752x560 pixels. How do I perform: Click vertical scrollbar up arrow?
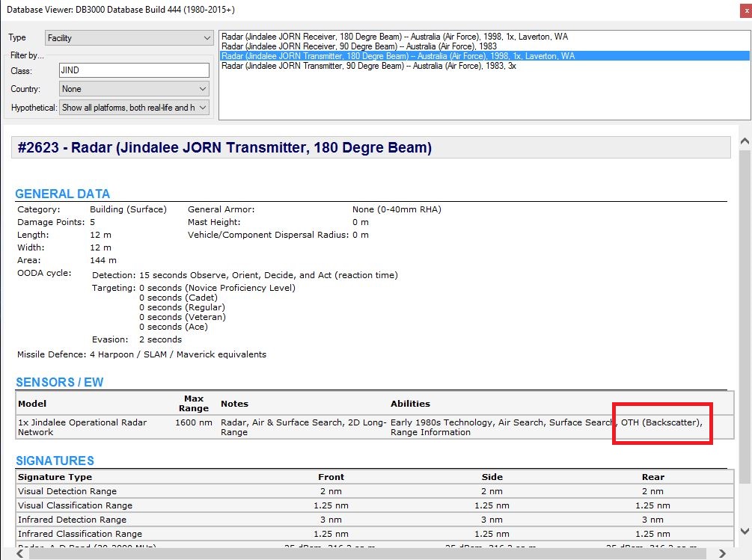tap(745, 141)
